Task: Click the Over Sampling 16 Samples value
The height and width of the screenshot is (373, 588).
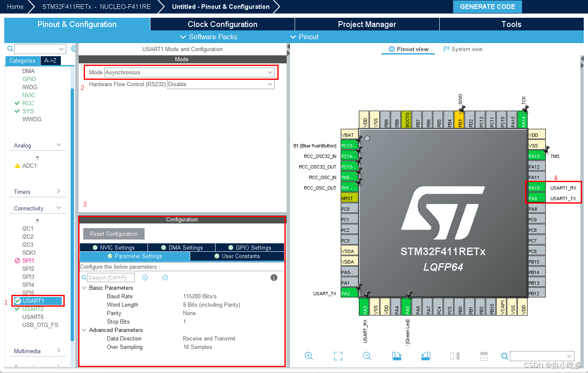Action: pos(197,347)
